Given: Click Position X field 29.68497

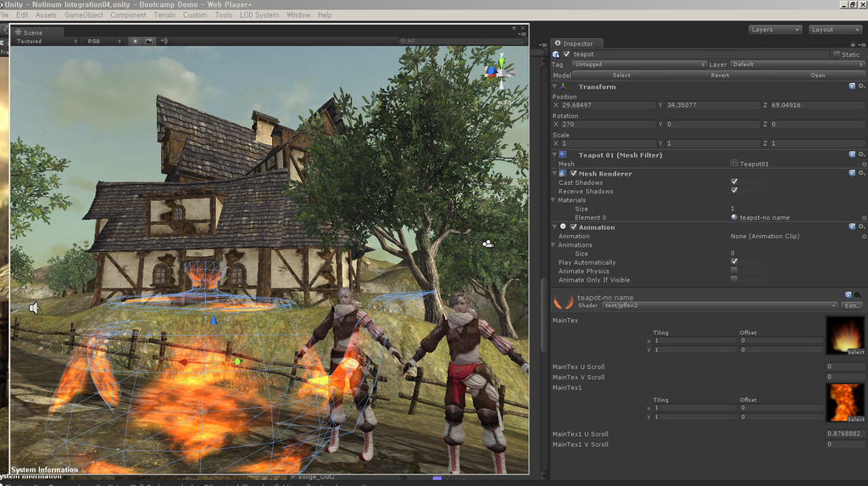Looking at the screenshot, I should pyautogui.click(x=608, y=104).
